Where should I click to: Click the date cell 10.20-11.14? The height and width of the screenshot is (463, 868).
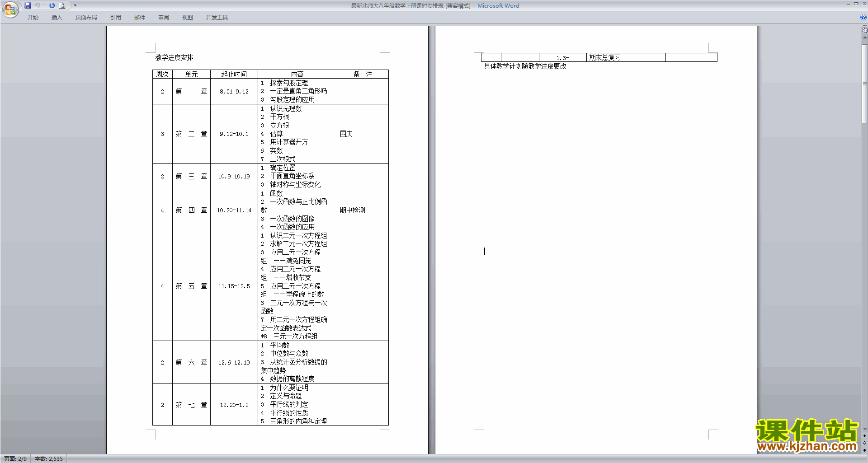pyautogui.click(x=234, y=210)
